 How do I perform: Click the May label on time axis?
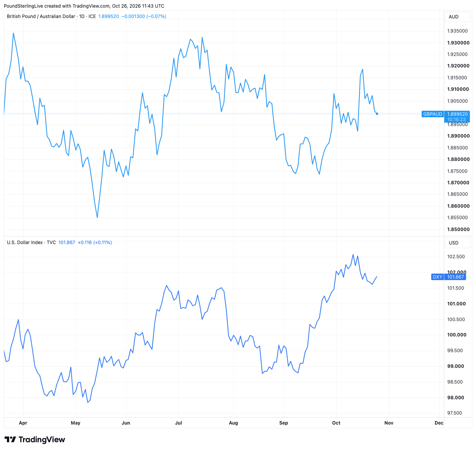click(75, 423)
